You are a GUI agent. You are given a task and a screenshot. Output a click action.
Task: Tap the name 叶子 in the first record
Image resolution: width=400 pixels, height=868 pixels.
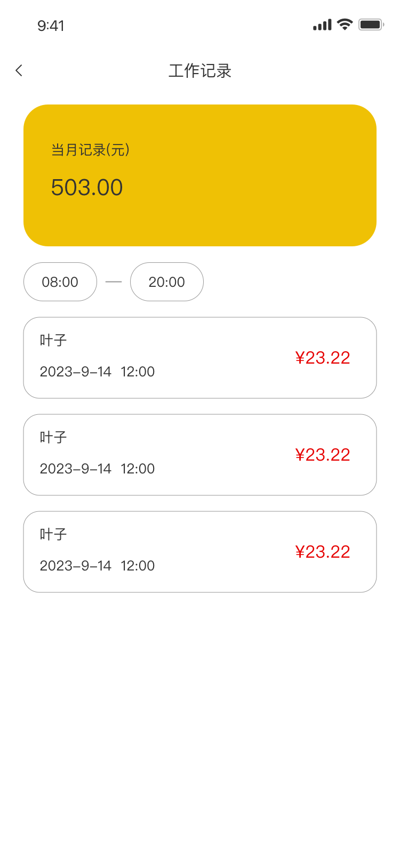pyautogui.click(x=53, y=340)
